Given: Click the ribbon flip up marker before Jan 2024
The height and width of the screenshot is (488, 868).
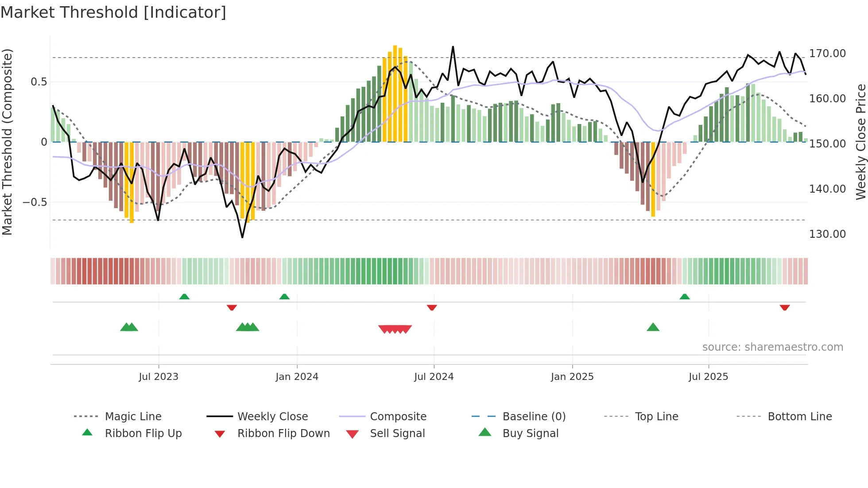Looking at the screenshot, I should [x=284, y=296].
